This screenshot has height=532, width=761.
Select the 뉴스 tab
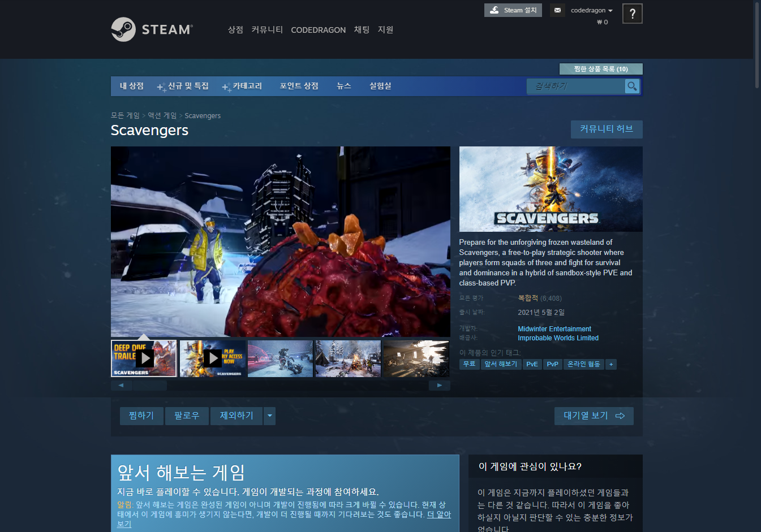(x=344, y=86)
